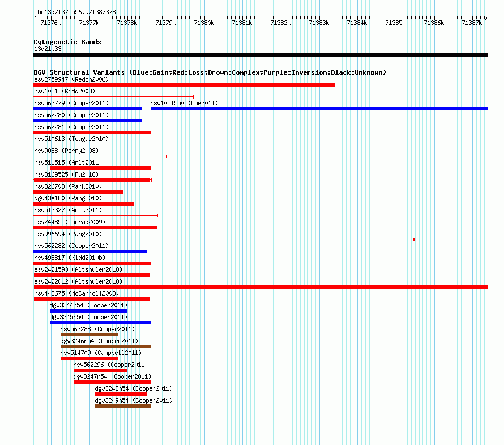
Task: Select esv996694 (Pang2010) label
Action: pos(68,234)
